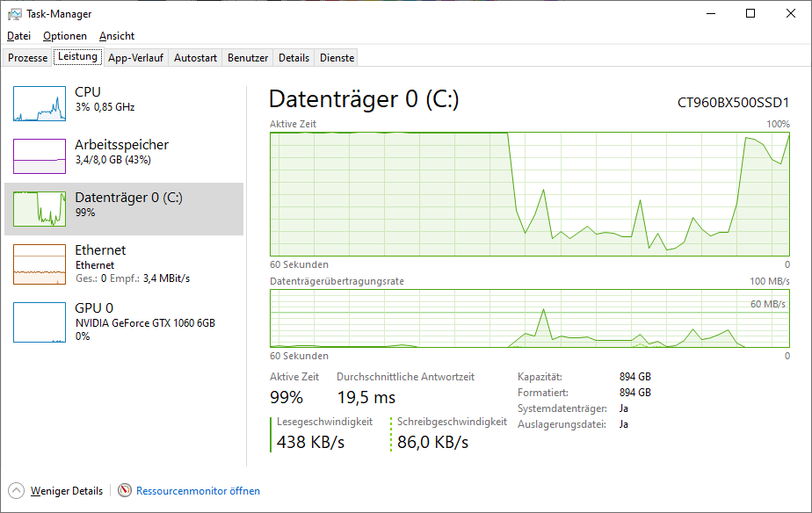
Task: Click the '3% 0,85 GHz' CPU value
Action: point(105,107)
